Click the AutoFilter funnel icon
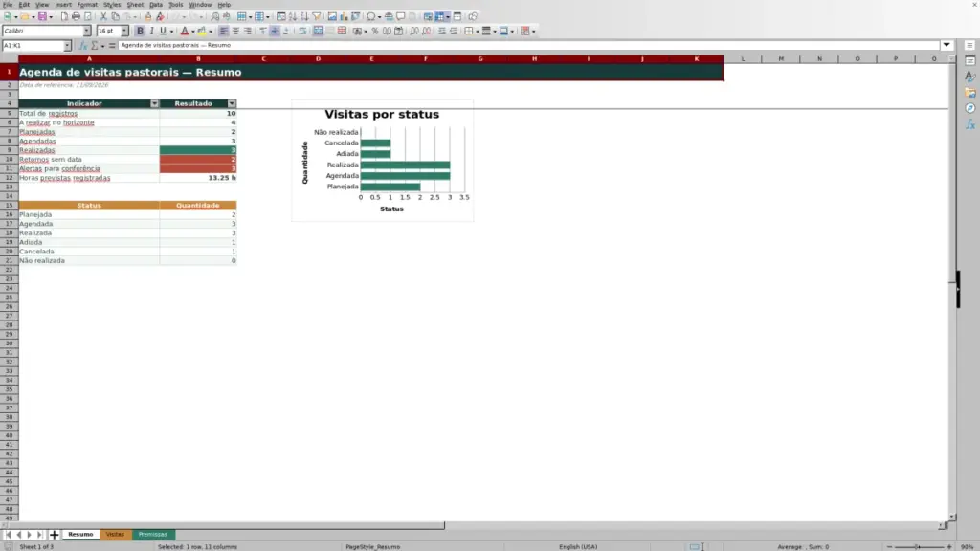This screenshot has width=980, height=551. pyautogui.click(x=316, y=17)
